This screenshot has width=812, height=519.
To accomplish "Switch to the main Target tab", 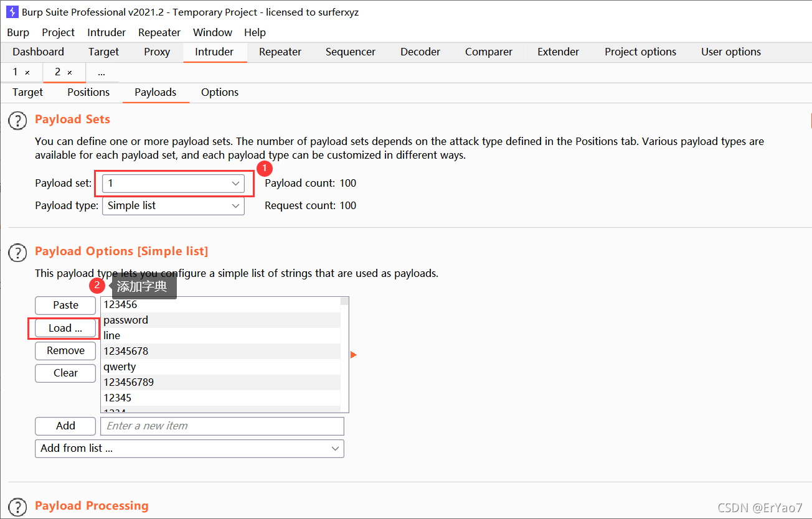I will click(103, 52).
